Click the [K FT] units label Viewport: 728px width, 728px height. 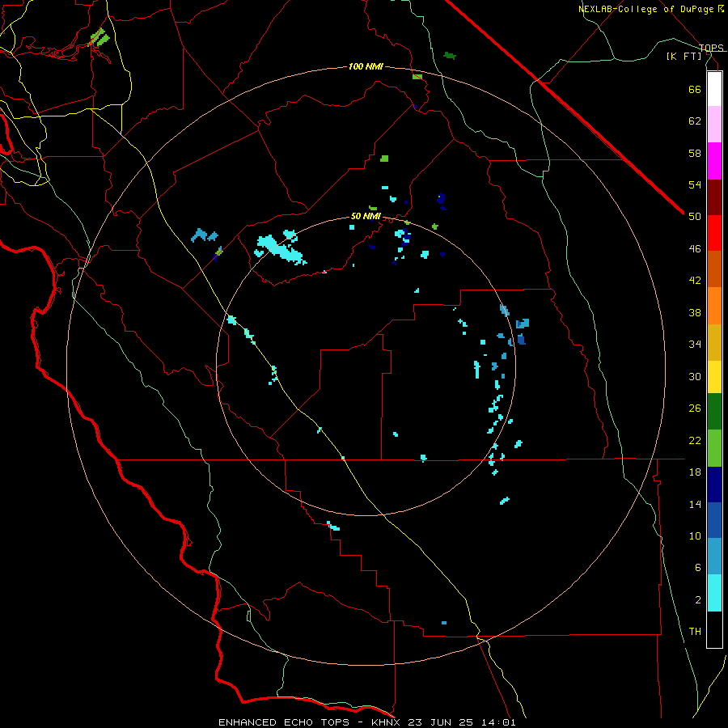point(684,56)
